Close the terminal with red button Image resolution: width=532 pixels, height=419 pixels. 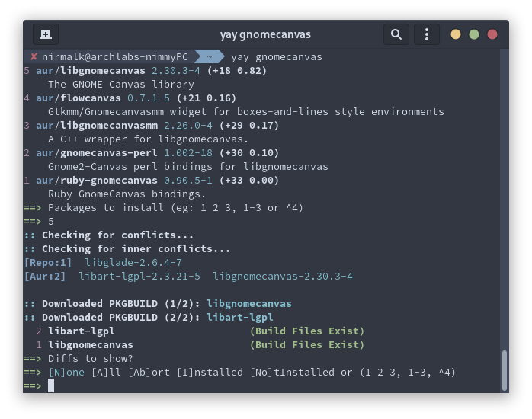[492, 34]
